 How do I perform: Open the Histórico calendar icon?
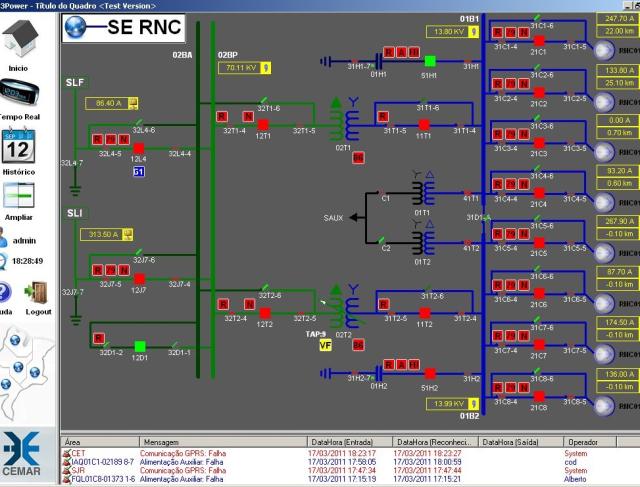[18, 147]
